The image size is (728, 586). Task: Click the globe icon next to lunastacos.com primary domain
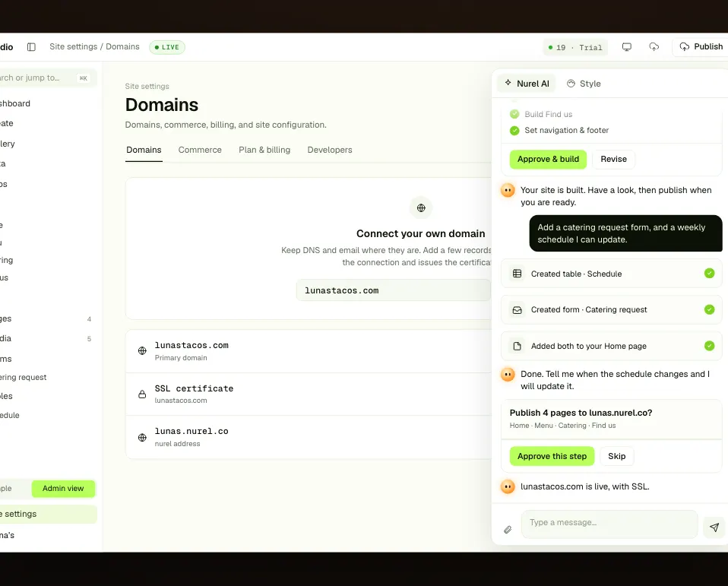click(143, 351)
